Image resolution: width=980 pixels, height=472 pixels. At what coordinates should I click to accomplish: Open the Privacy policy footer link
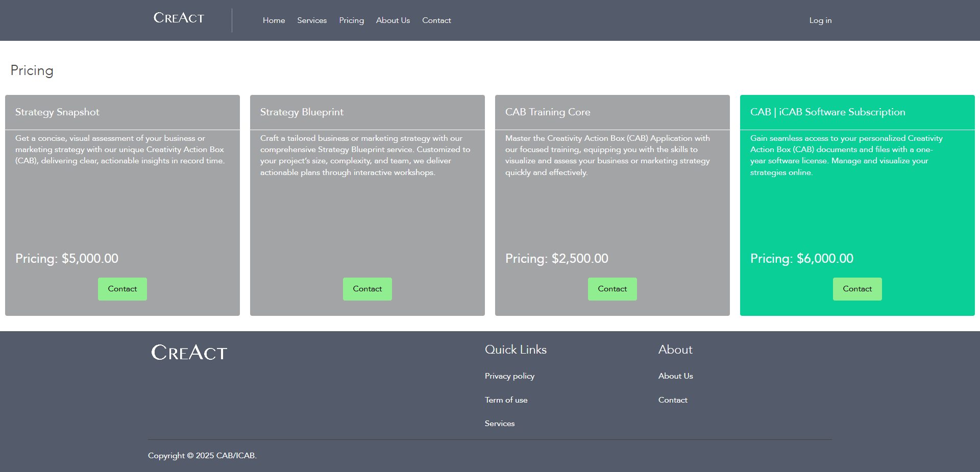(x=509, y=376)
